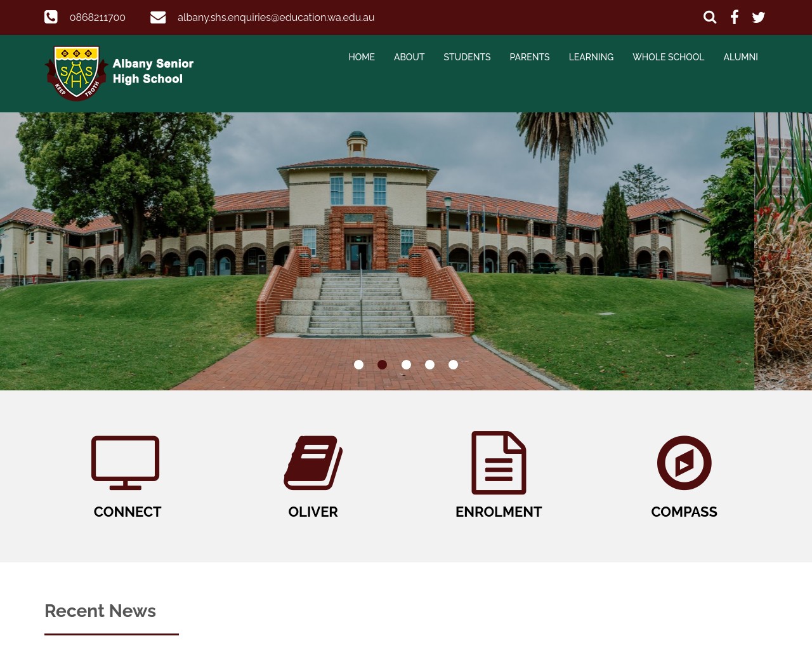Expand the About menu
This screenshot has width=812, height=650.
(409, 57)
